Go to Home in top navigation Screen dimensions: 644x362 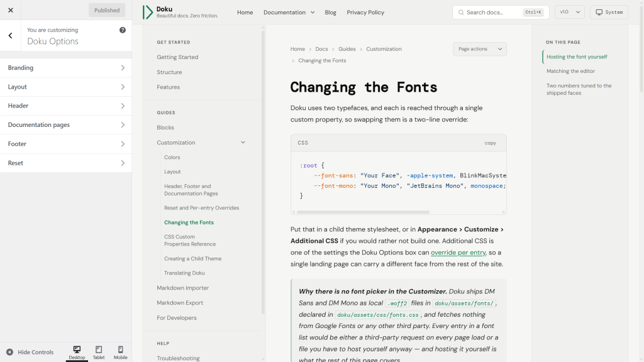point(245,13)
